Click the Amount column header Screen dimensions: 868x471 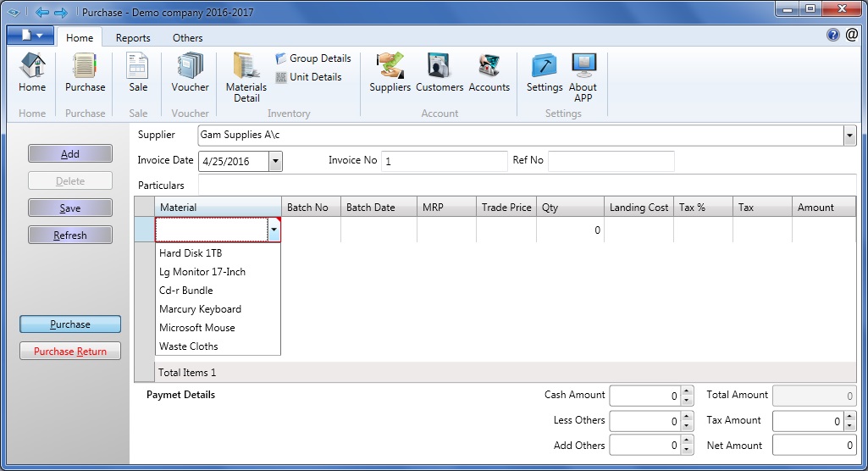(824, 207)
